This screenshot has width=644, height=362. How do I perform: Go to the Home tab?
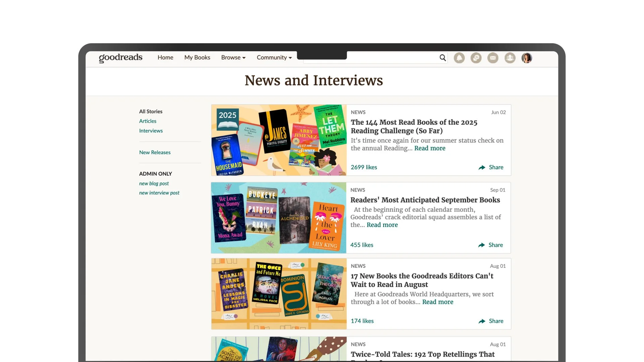[x=165, y=58]
